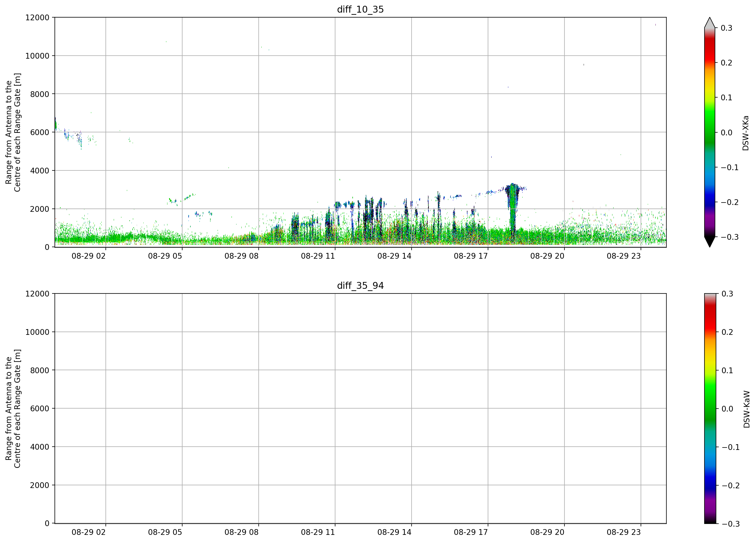Click the −0.3 tick on the DSW-KaW colorbar
This screenshot has height=542, width=756.
[x=731, y=524]
